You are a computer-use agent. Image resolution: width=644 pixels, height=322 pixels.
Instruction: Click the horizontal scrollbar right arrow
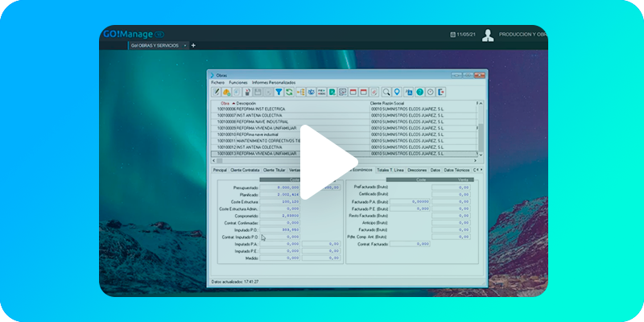475,160
